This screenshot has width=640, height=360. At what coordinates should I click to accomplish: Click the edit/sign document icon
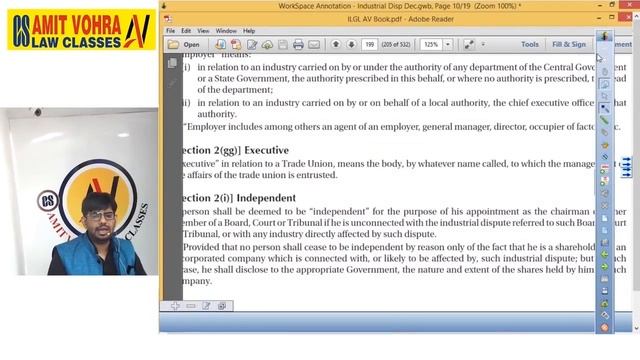[252, 44]
